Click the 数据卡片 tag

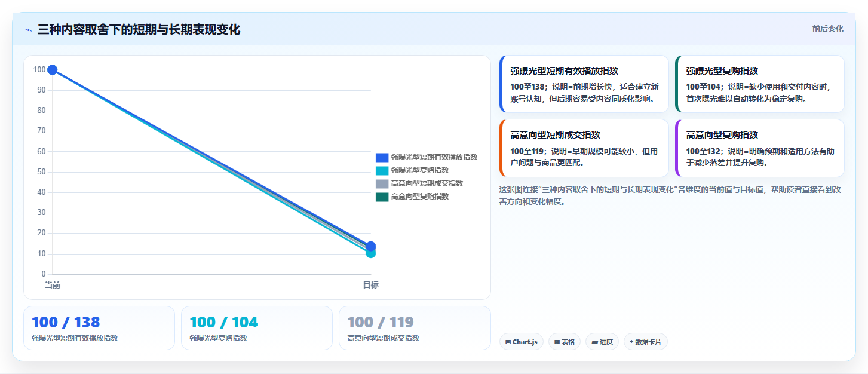click(x=645, y=342)
